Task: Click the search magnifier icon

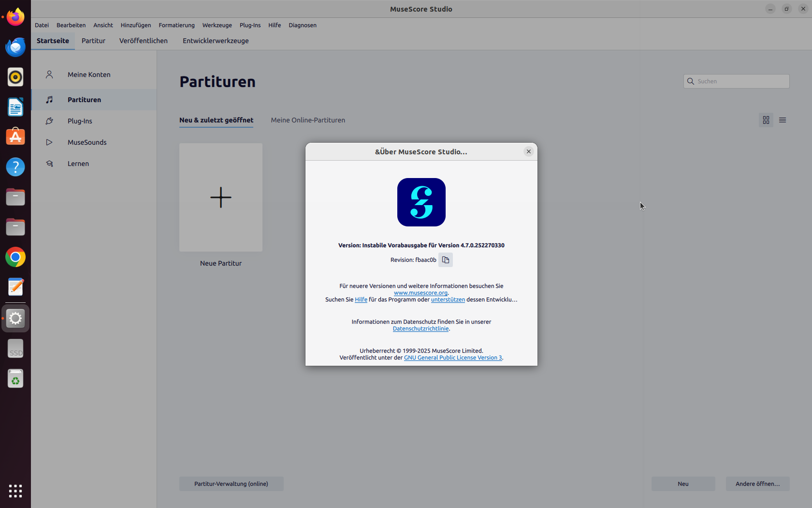Action: (691, 81)
